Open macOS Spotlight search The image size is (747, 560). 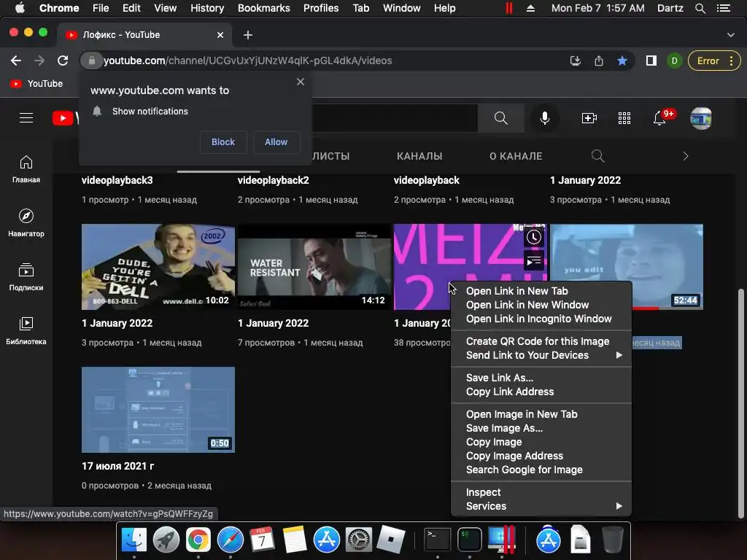(x=700, y=8)
